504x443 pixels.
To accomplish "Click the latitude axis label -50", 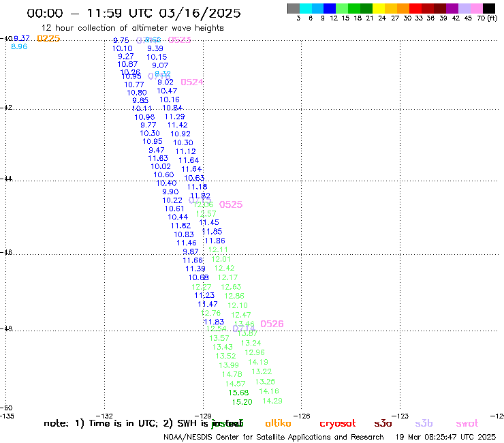I will click(6, 408).
